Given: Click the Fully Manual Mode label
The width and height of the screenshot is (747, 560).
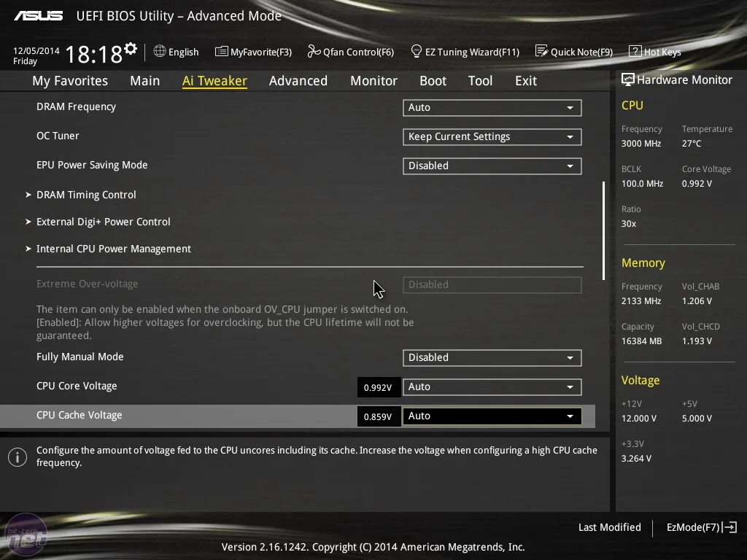Looking at the screenshot, I should (80, 357).
